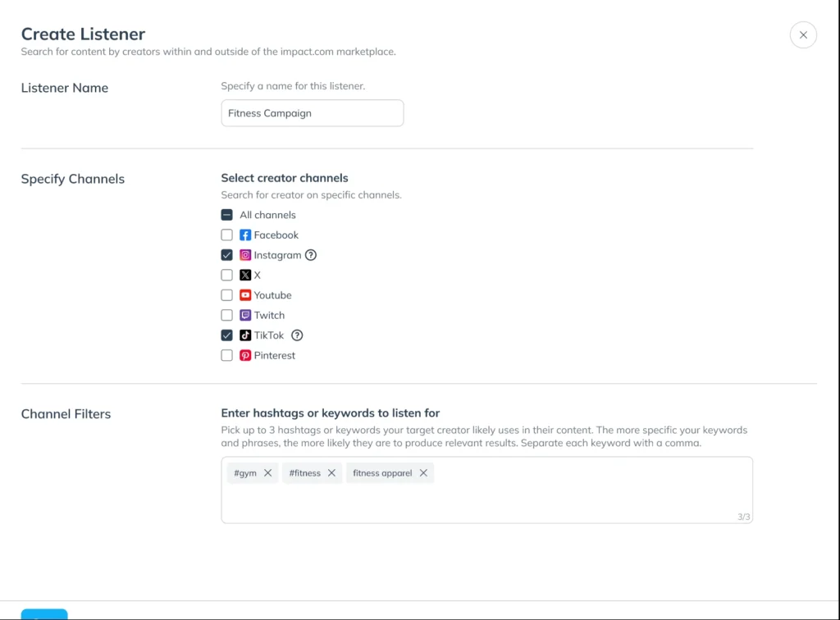Check the Twitch channel checkbox

[226, 315]
